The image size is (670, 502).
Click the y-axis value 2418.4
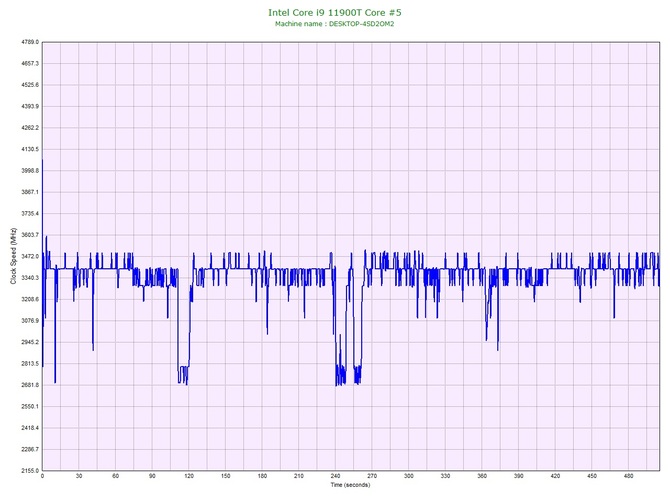pyautogui.click(x=30, y=428)
